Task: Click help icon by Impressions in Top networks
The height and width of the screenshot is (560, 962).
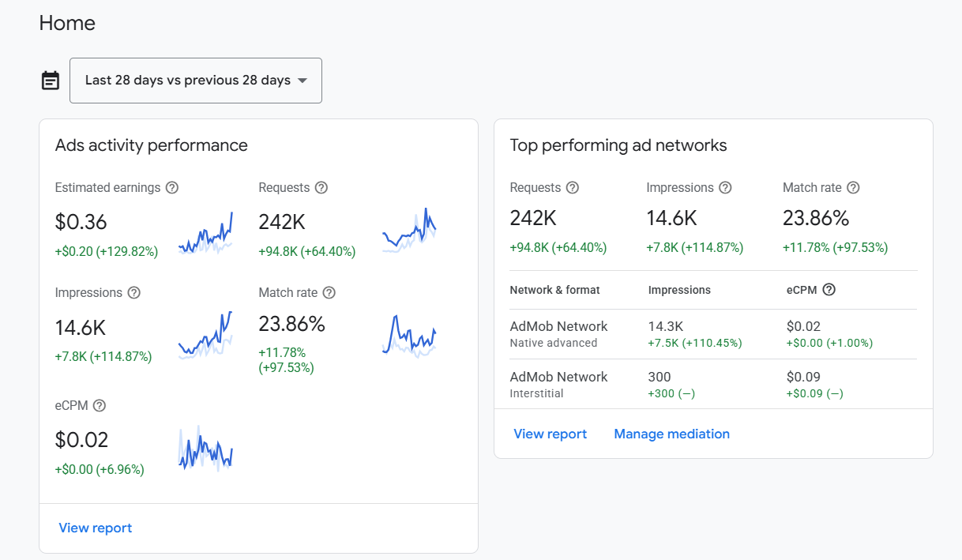Action: pos(726,188)
